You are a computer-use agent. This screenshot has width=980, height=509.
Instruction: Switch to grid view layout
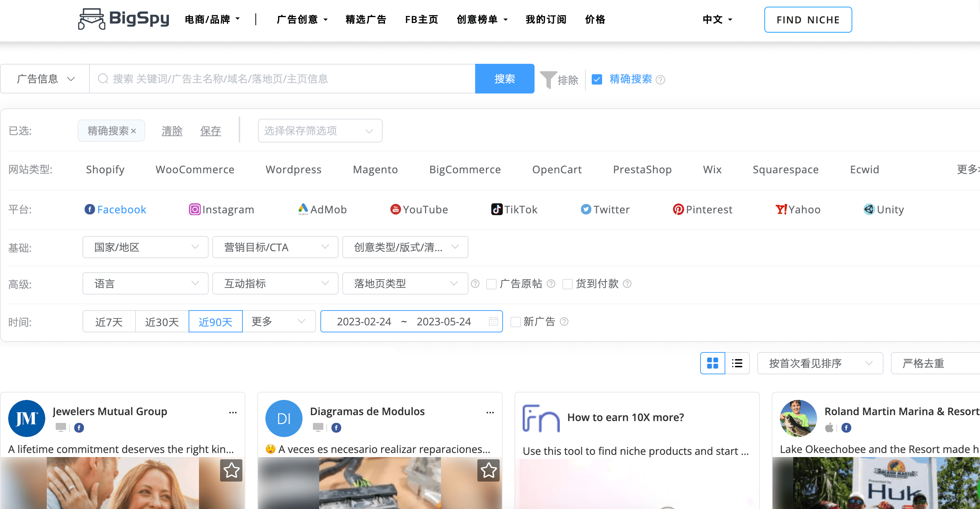coord(713,363)
